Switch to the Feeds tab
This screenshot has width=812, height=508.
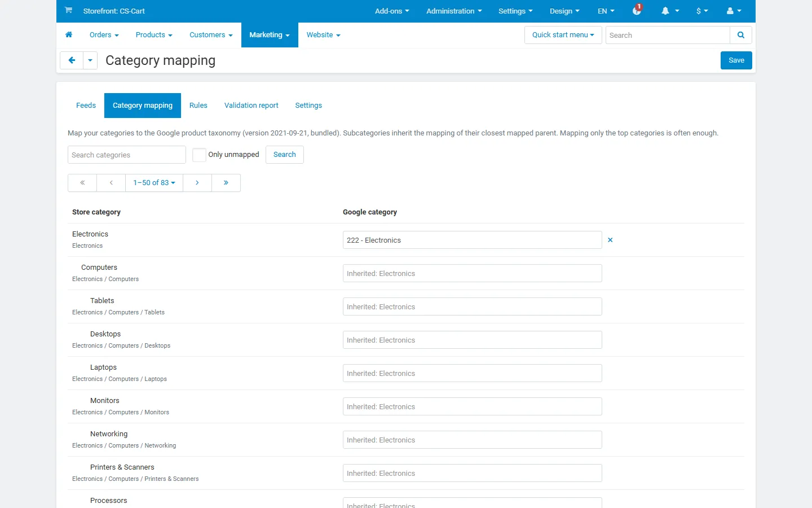coord(86,106)
